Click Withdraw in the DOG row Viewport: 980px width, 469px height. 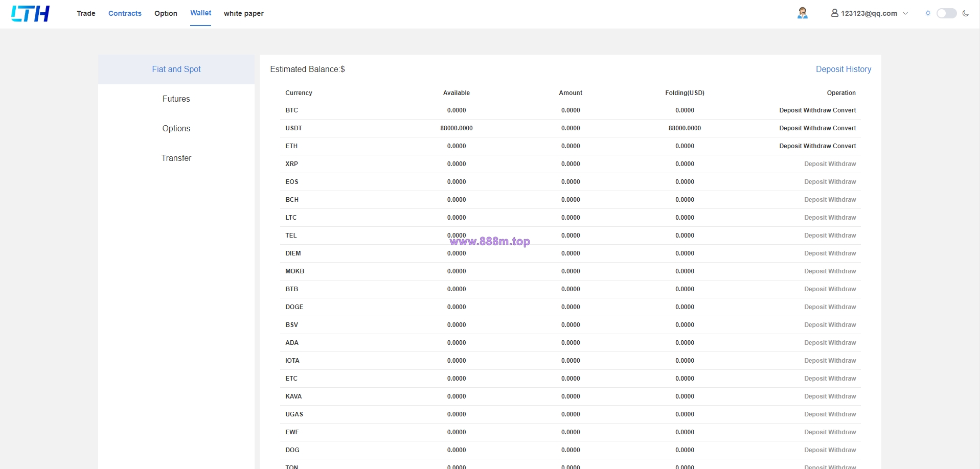[842, 450]
